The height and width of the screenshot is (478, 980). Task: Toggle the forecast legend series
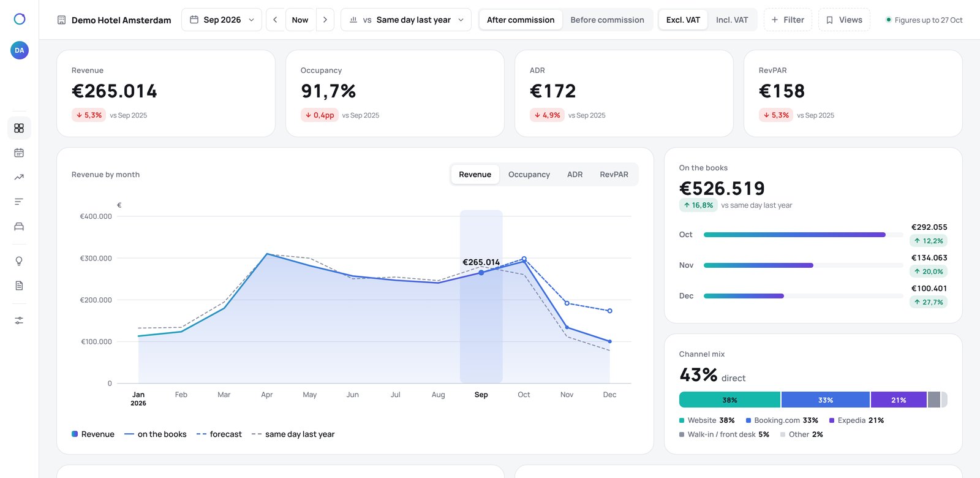click(219, 434)
